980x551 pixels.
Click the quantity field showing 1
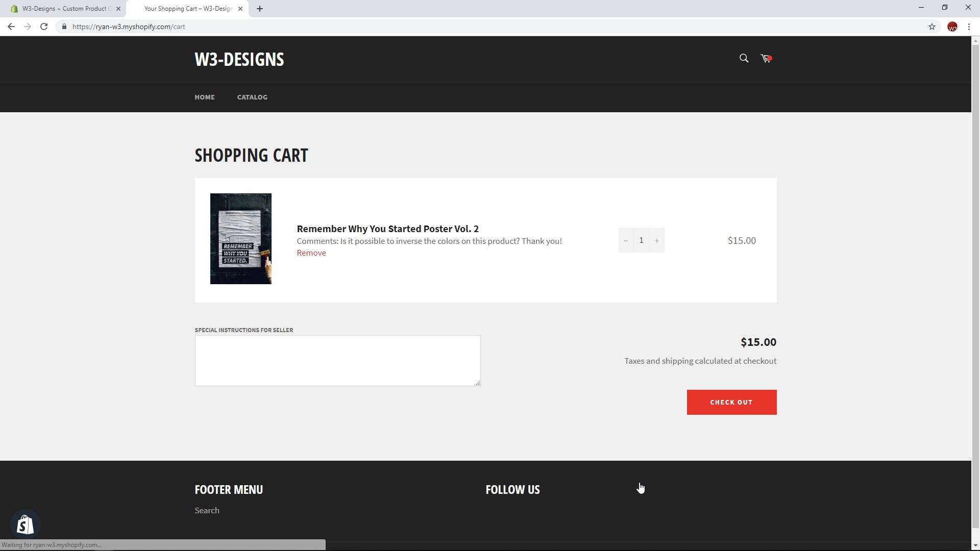pos(641,240)
